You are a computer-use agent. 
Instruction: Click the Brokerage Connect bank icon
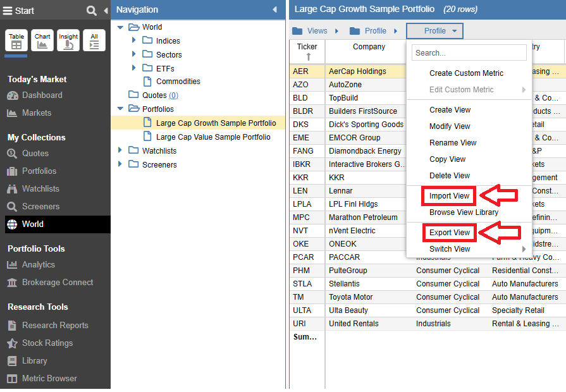coord(12,283)
